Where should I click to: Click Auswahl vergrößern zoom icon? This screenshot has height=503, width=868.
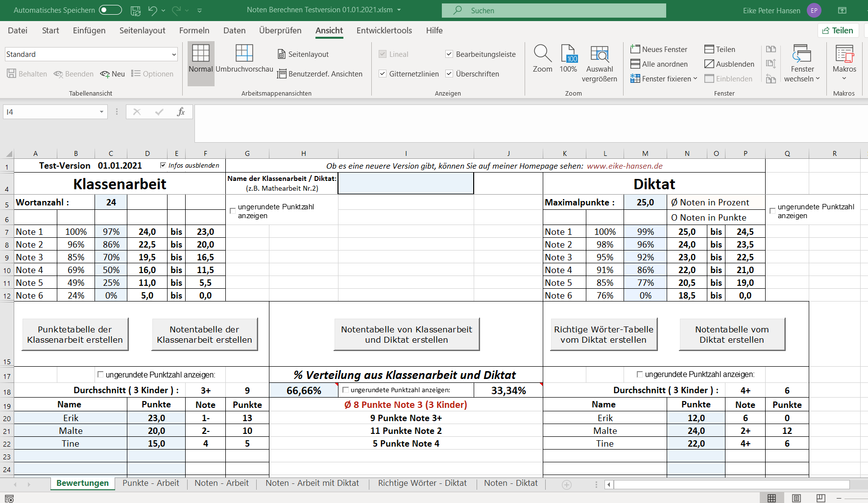(599, 54)
